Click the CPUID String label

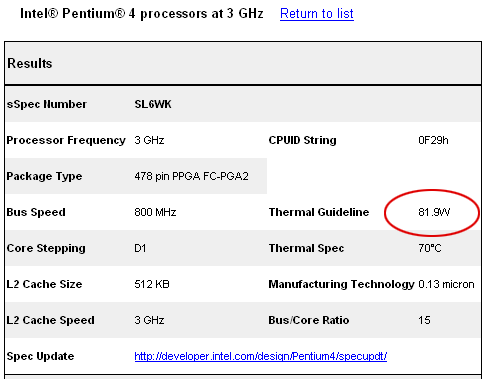[302, 140]
